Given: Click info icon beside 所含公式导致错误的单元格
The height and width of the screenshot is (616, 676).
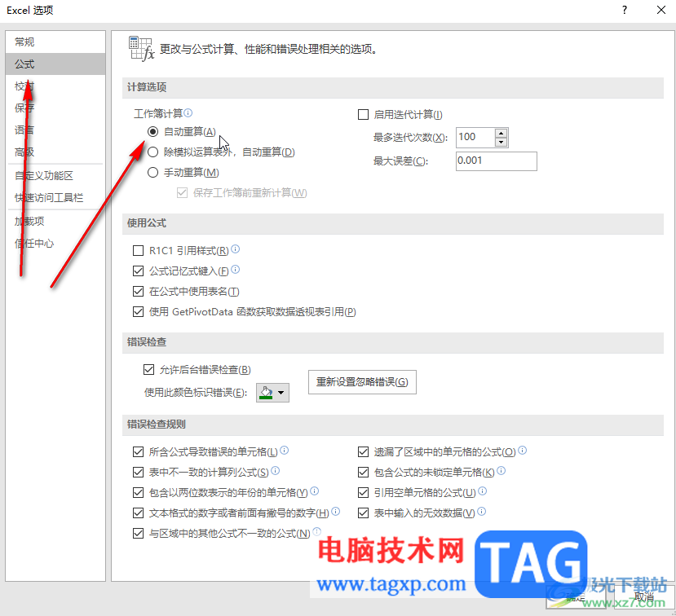Looking at the screenshot, I should pos(284,450).
